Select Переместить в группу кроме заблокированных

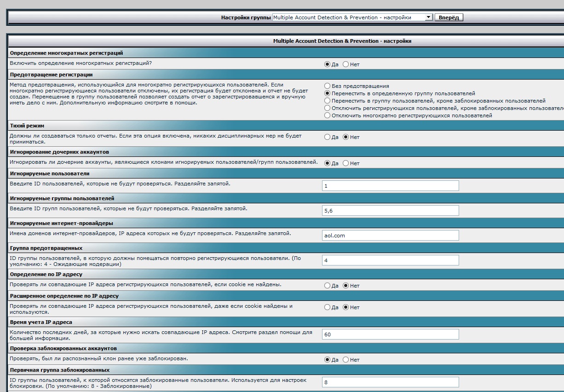[328, 101]
